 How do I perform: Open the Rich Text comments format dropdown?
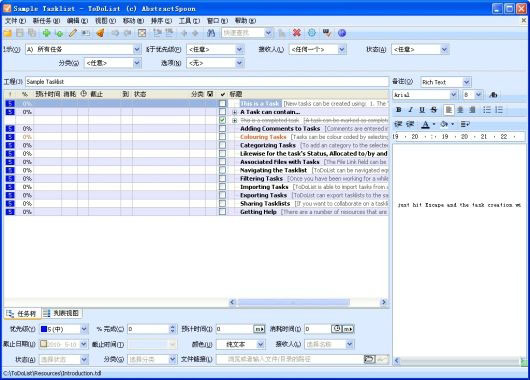tap(466, 82)
